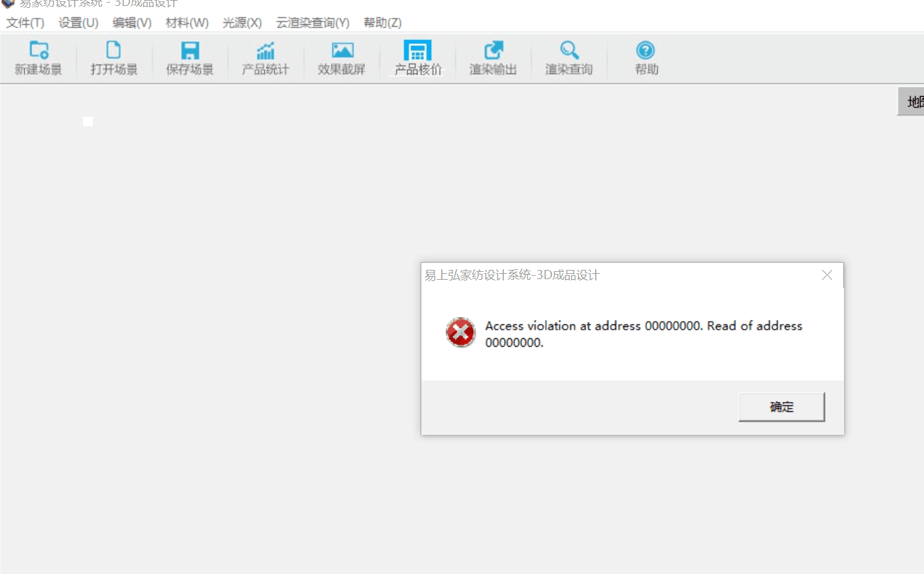Launch 渲染输出 render output
924x574 pixels.
point(493,58)
